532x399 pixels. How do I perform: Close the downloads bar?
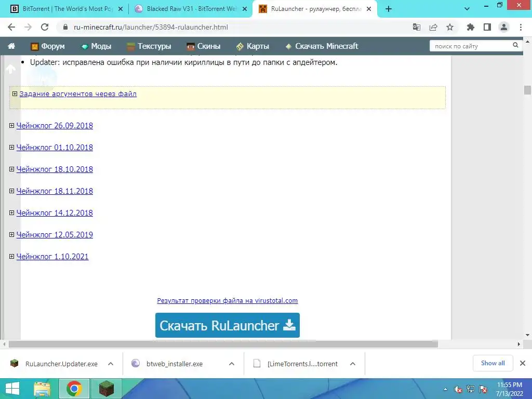523,363
